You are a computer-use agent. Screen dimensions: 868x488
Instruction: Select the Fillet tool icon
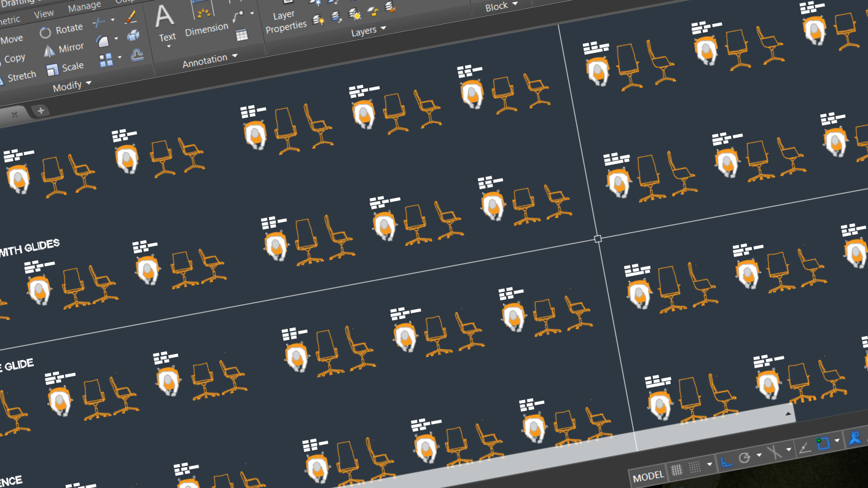tap(102, 42)
